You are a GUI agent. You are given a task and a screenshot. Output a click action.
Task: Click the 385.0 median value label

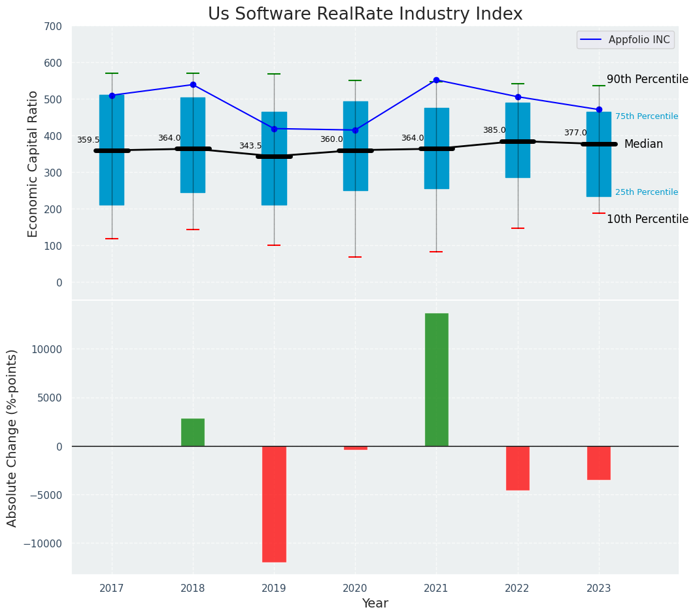(494, 131)
